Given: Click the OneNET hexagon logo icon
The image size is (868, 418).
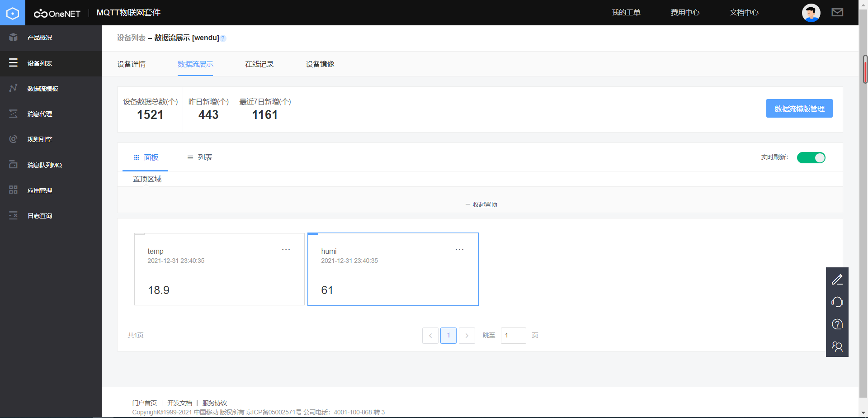Looking at the screenshot, I should tap(13, 13).
